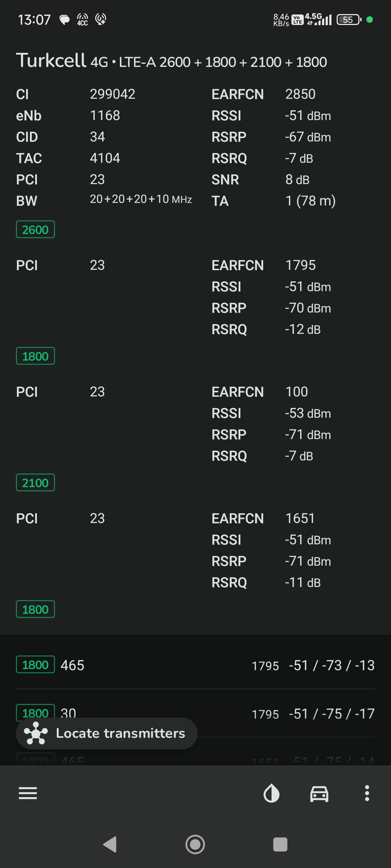The image size is (391, 868).
Task: Tap the transmitter network icon
Action: [x=36, y=733]
